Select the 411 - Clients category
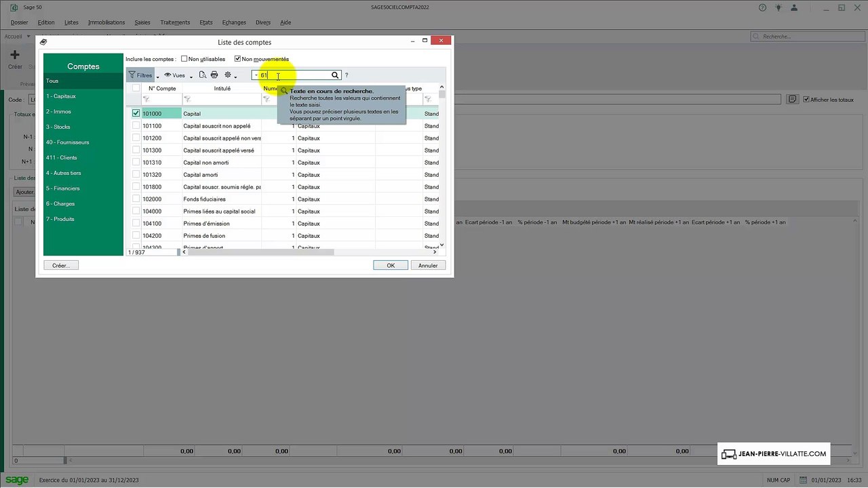Viewport: 868px width, 488px height. pos(83,157)
